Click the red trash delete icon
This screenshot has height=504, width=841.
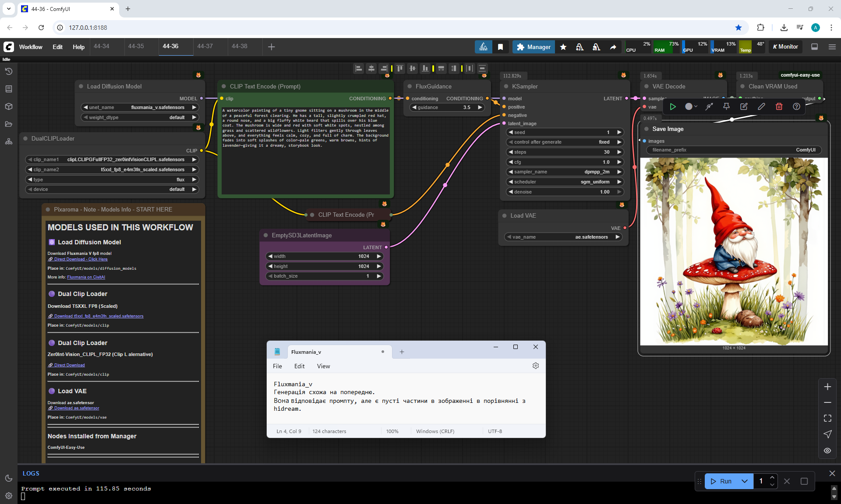coord(779,106)
